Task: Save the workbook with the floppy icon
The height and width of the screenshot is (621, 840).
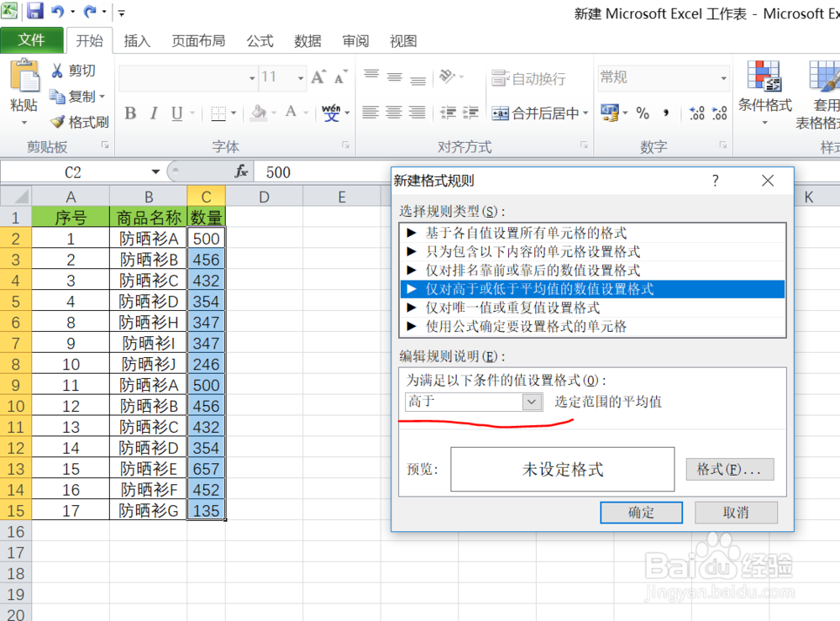Action: click(x=34, y=11)
